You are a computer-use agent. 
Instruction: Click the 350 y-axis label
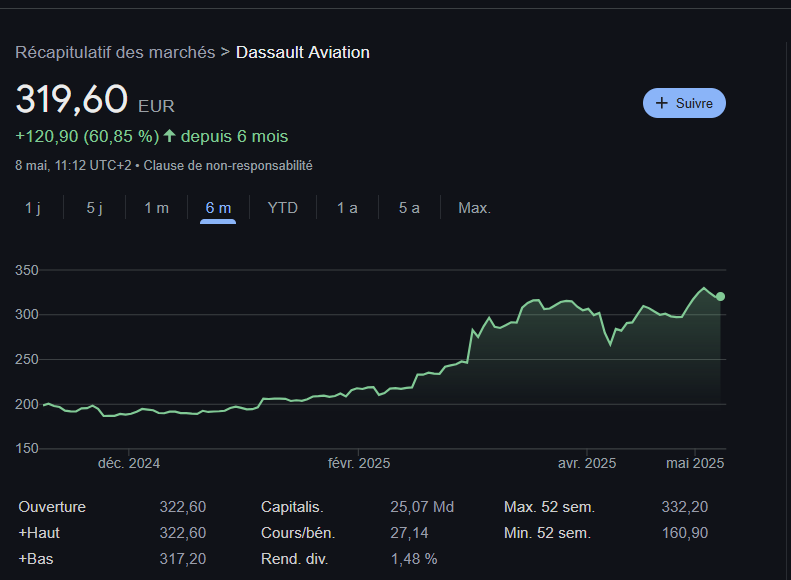(27, 270)
